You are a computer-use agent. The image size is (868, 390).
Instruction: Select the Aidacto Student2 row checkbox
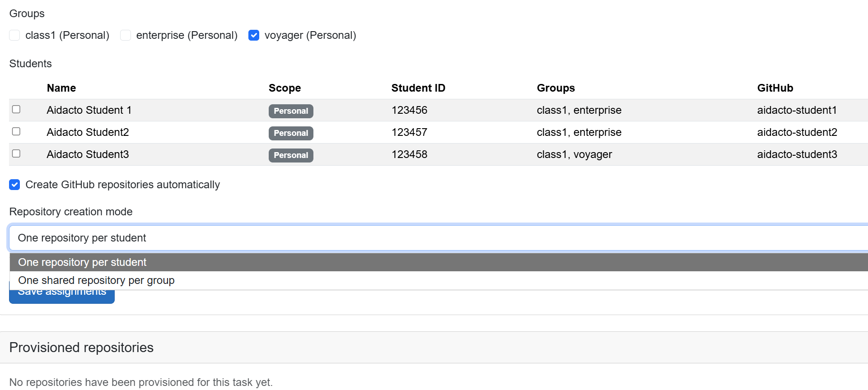click(16, 131)
